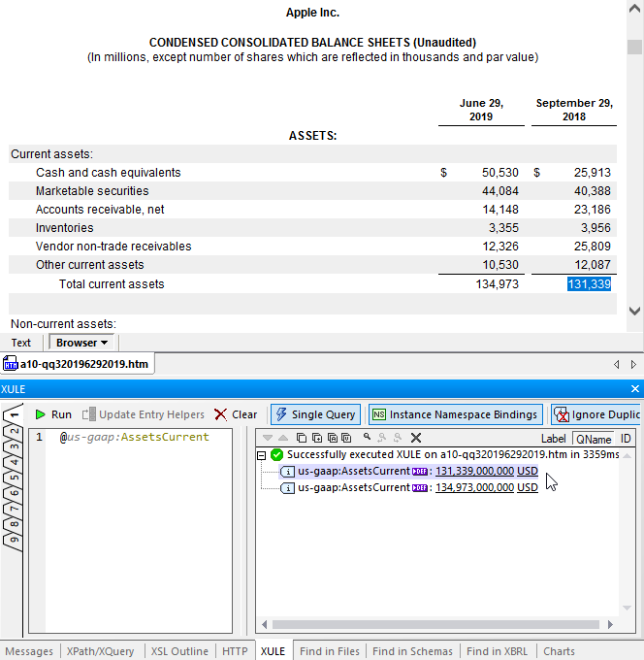Screen dimensions: 644x660
Task: Open the Find in XBRL tab
Action: coord(498,651)
